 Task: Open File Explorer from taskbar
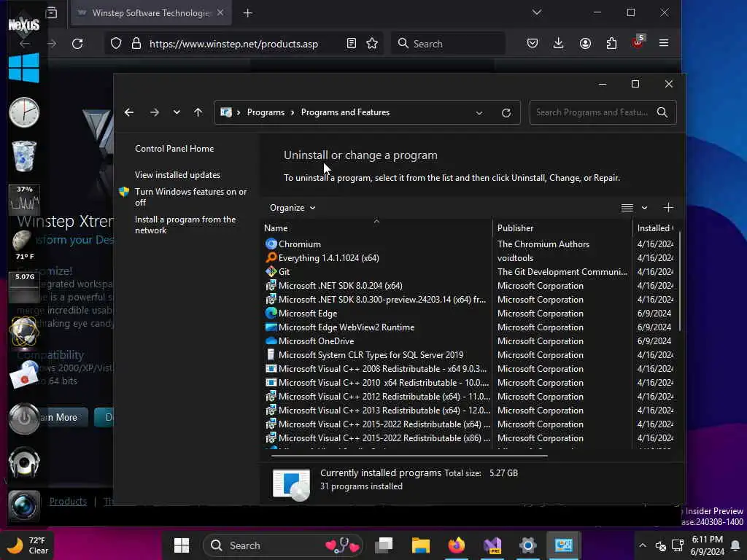pyautogui.click(x=421, y=545)
